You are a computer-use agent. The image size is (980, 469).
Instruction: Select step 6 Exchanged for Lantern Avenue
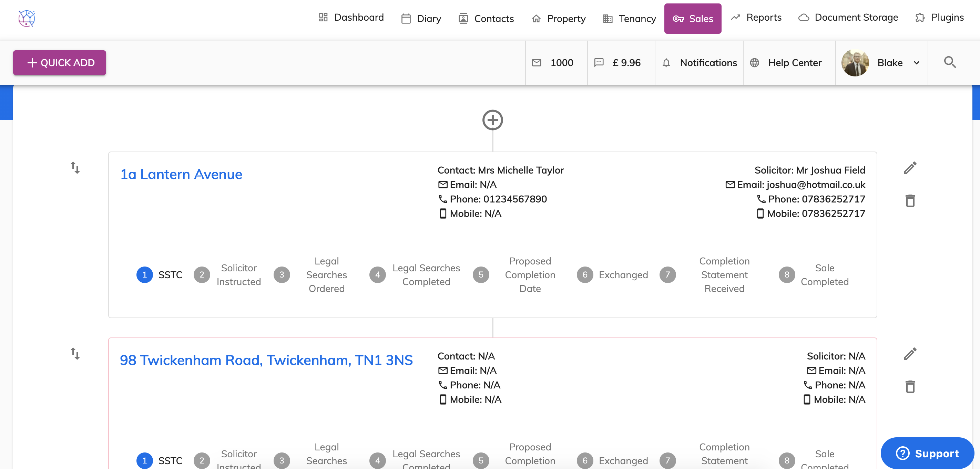(x=585, y=275)
